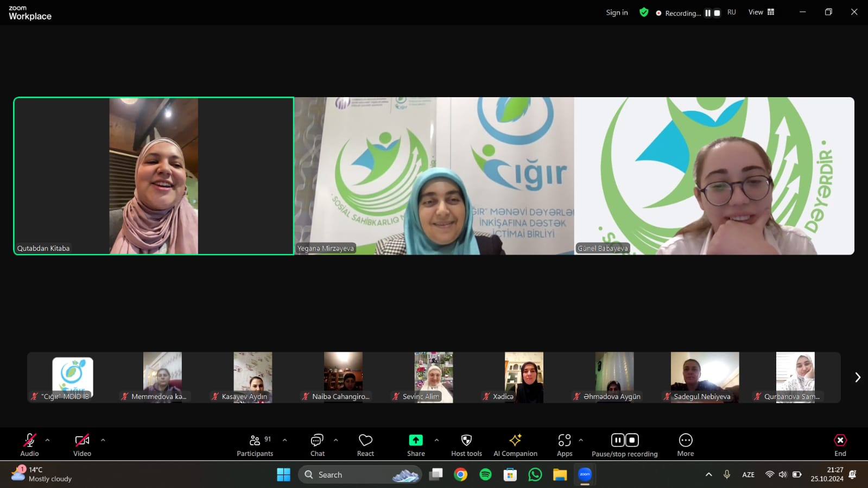Open AI Companion
The image size is (868, 488).
coord(515,445)
